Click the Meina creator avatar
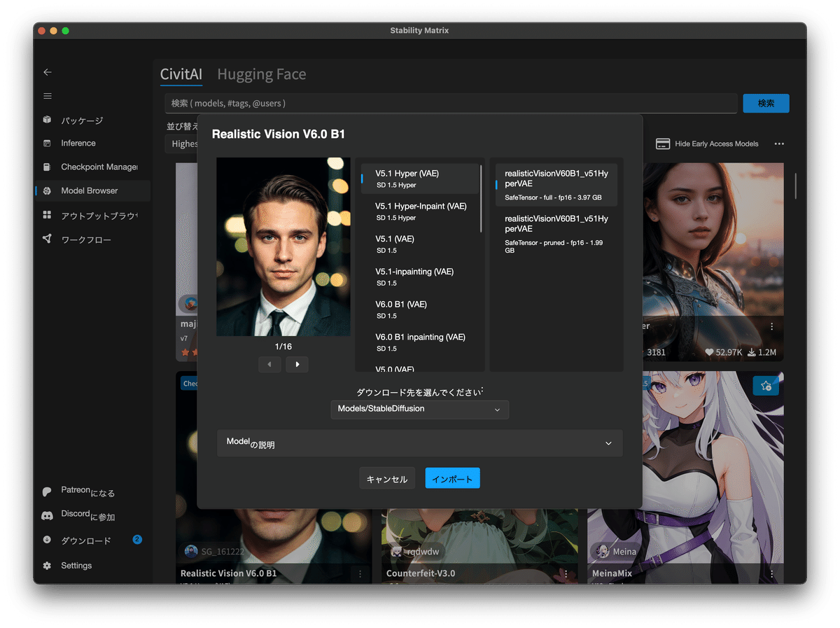840x628 pixels. pos(603,551)
